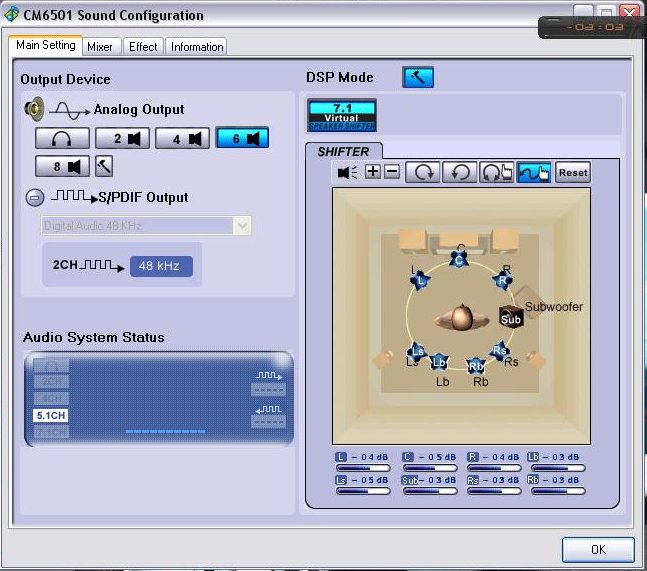Viewport: 647px width, 571px height.
Task: Click the 03:03 timer overlay widget
Action: [593, 27]
